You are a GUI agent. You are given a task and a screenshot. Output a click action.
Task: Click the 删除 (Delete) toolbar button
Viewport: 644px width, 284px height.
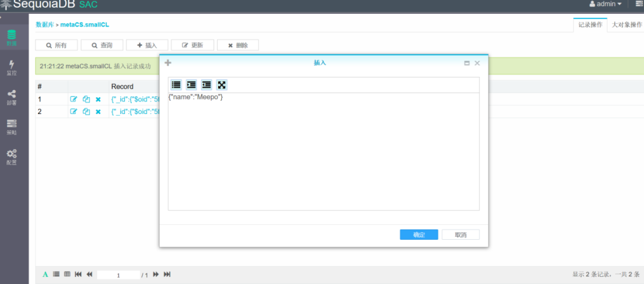click(238, 45)
